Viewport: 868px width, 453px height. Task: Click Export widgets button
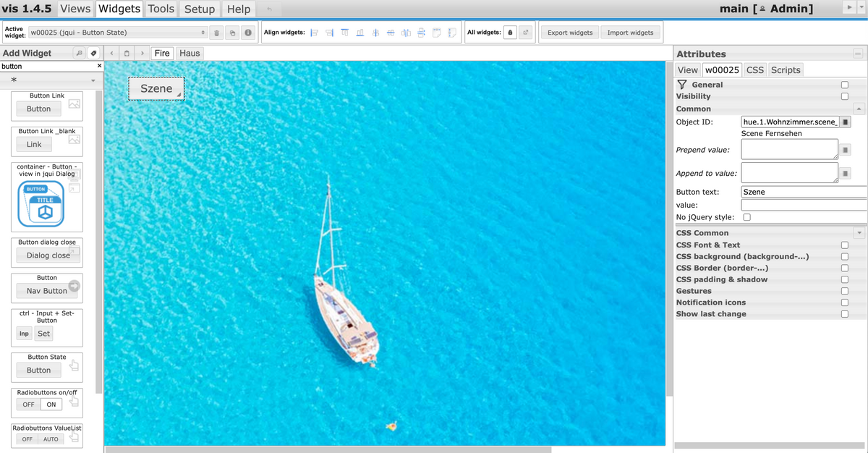tap(569, 33)
